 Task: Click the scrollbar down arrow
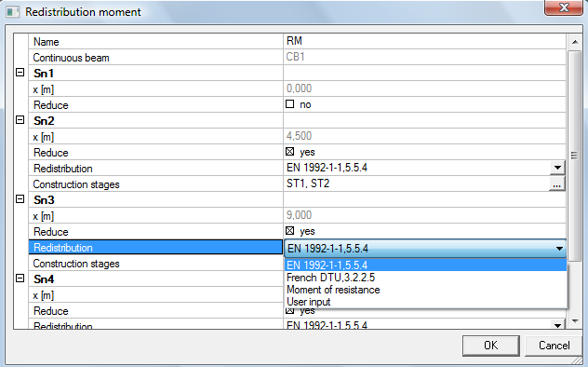575,321
